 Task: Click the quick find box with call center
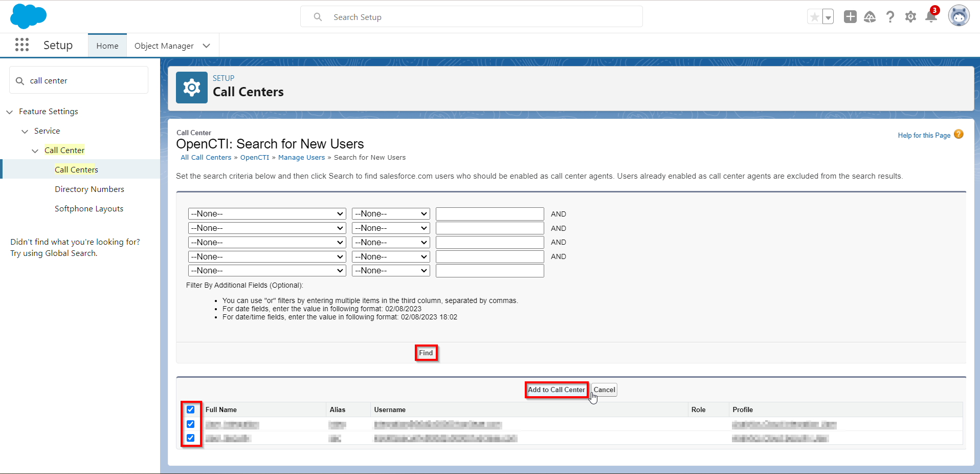point(79,80)
